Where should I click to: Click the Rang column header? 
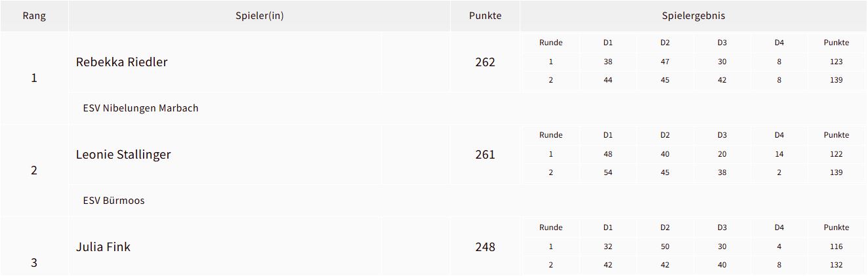pos(34,16)
